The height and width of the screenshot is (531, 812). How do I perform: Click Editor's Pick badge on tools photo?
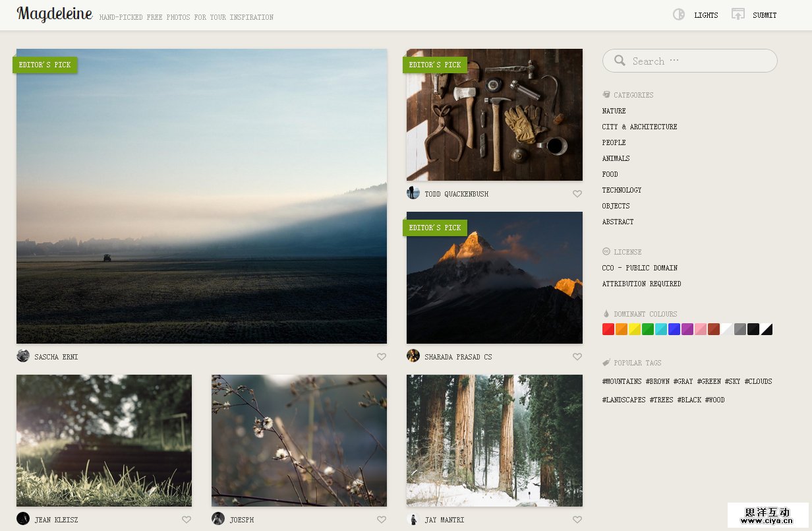coord(435,65)
